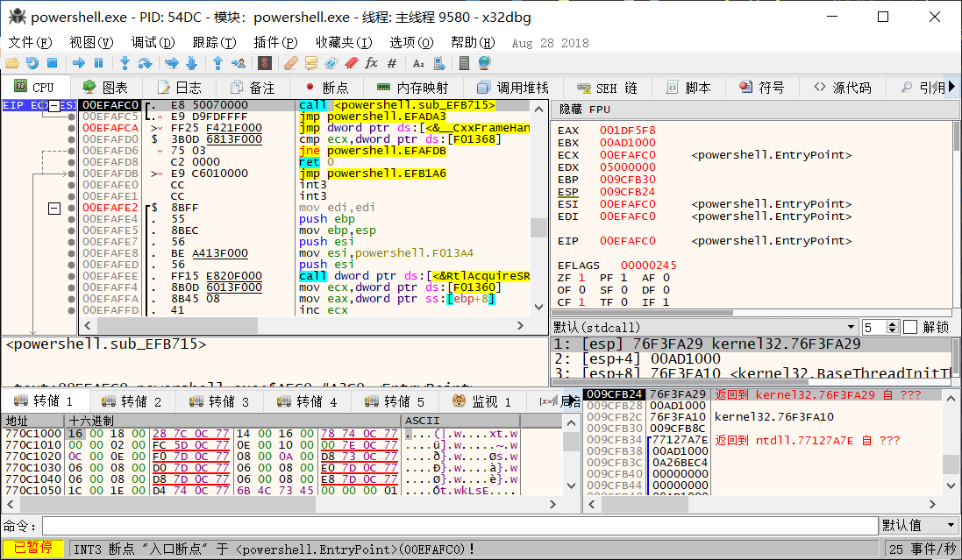Toggle the 解锁 checkbox
The height and width of the screenshot is (560, 962).
click(910, 327)
